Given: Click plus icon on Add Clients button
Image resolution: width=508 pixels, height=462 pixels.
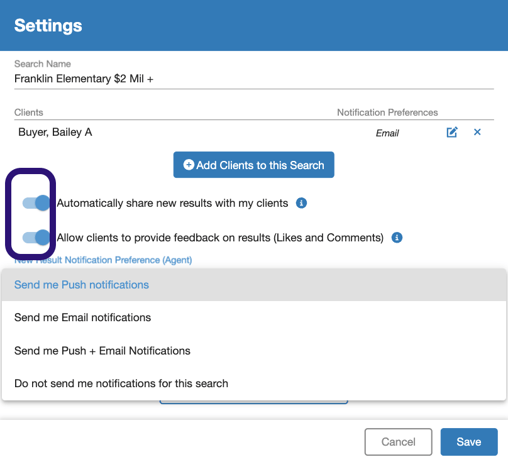Looking at the screenshot, I should 189,165.
